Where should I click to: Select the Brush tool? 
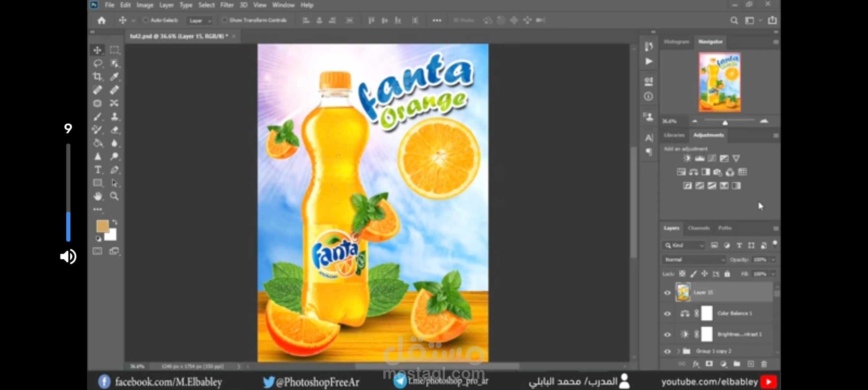97,116
